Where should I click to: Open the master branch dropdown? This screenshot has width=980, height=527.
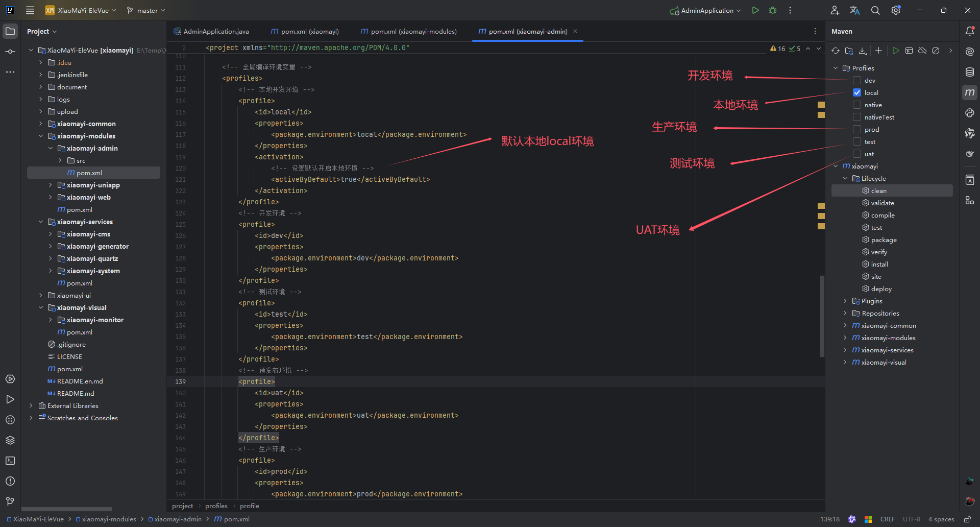[146, 10]
